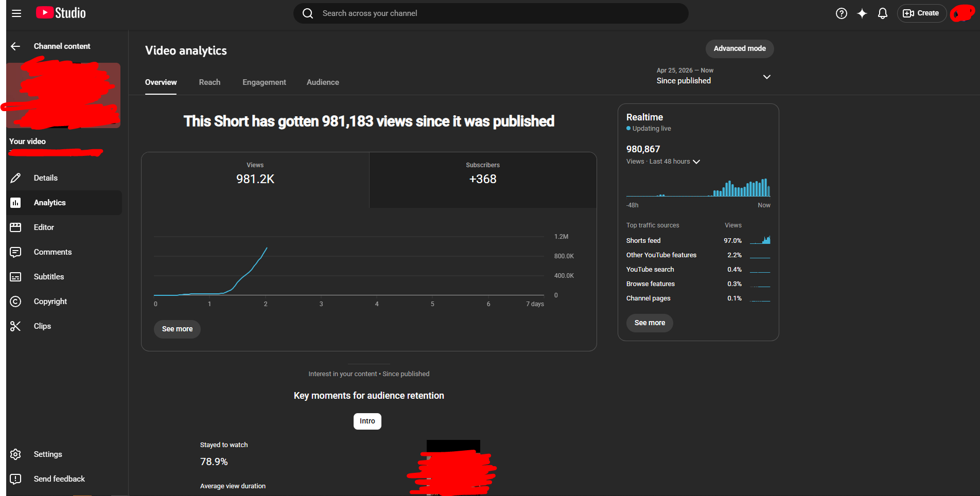Click the sparkle Ask Studio icon

pyautogui.click(x=862, y=13)
